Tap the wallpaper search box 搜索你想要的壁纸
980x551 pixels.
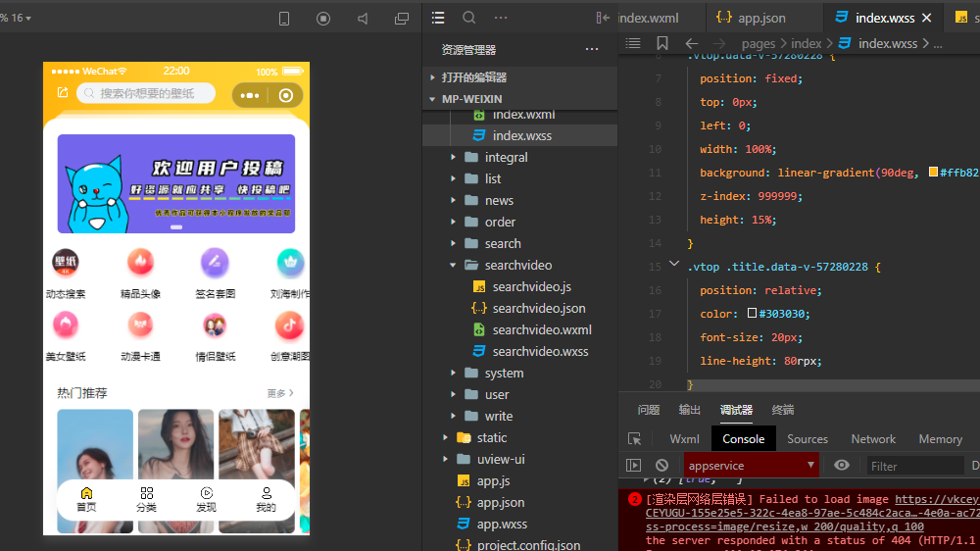pos(146,93)
